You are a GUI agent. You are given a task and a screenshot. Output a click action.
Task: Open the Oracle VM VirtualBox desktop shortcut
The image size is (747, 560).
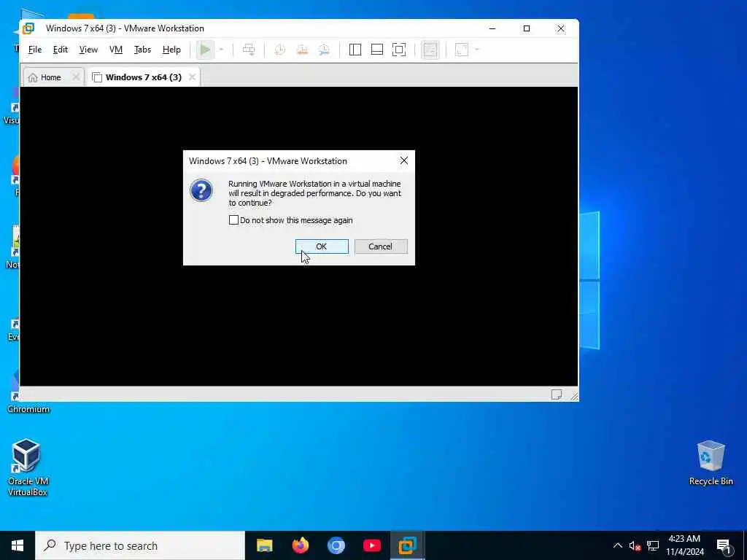click(27, 467)
